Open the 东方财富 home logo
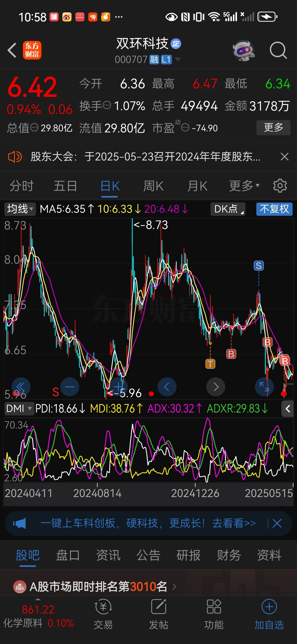 [x=32, y=50]
